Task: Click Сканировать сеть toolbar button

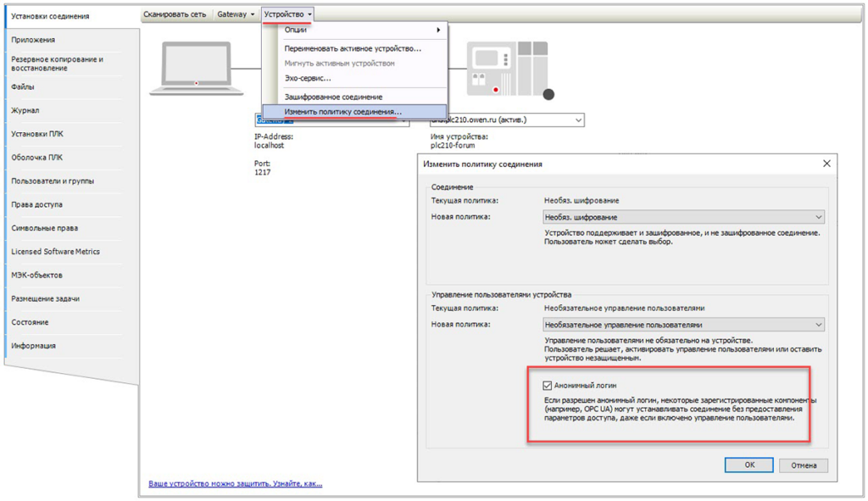Action: pyautogui.click(x=174, y=14)
